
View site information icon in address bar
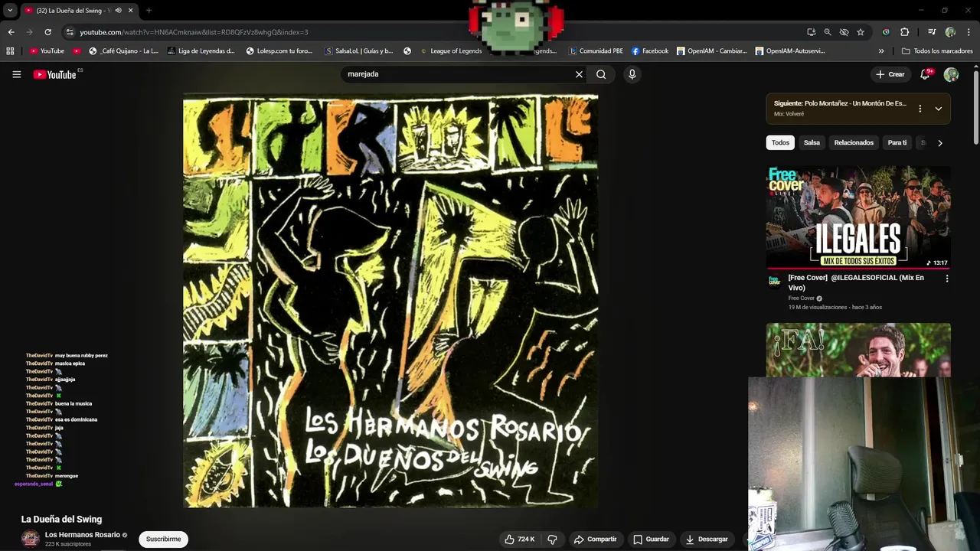click(x=70, y=32)
